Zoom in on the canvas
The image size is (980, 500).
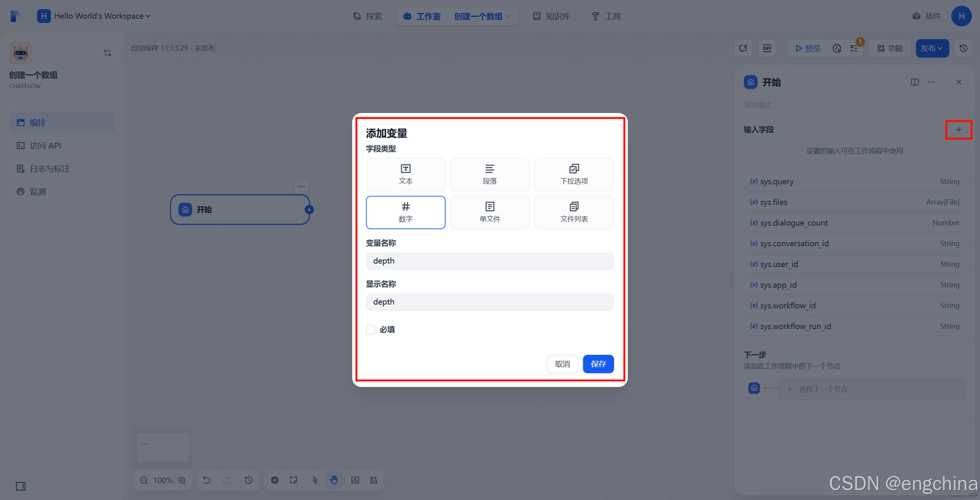point(182,480)
